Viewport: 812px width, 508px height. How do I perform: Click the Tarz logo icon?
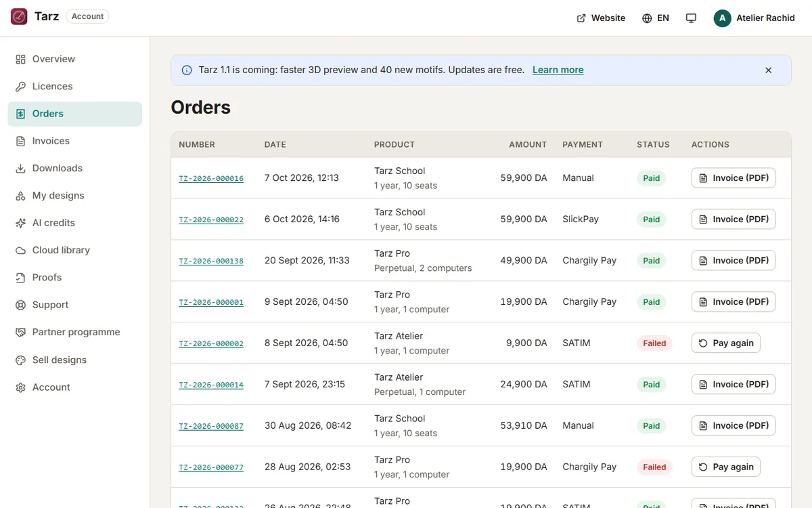pos(19,17)
